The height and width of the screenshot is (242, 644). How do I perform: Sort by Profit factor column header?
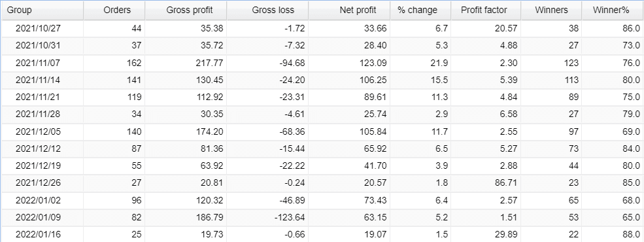point(486,10)
